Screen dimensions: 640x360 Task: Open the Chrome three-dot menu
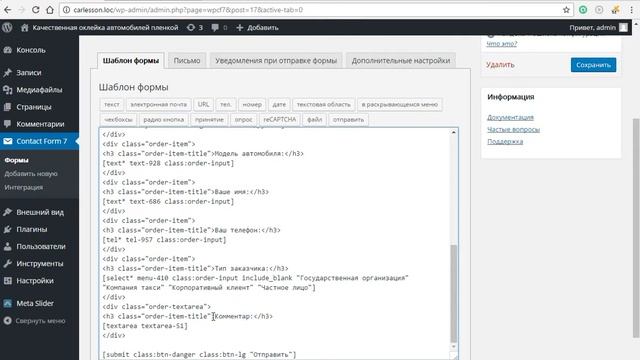pos(632,10)
